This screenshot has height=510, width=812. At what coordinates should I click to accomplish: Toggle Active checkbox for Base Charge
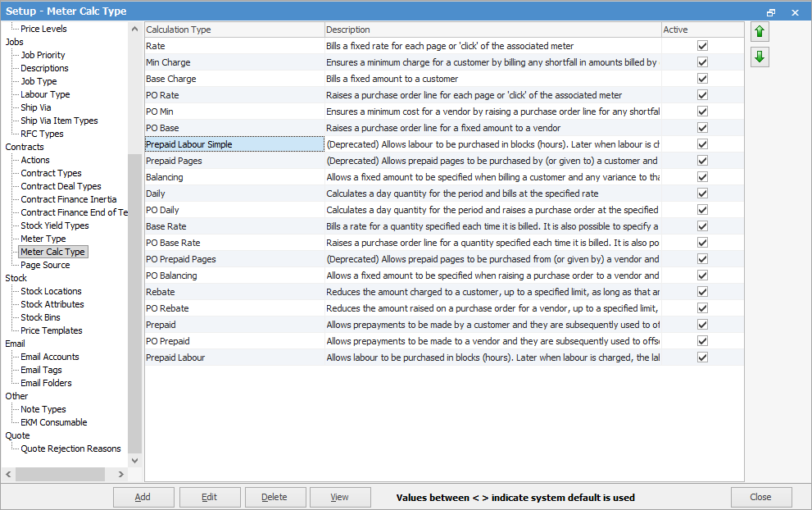702,79
